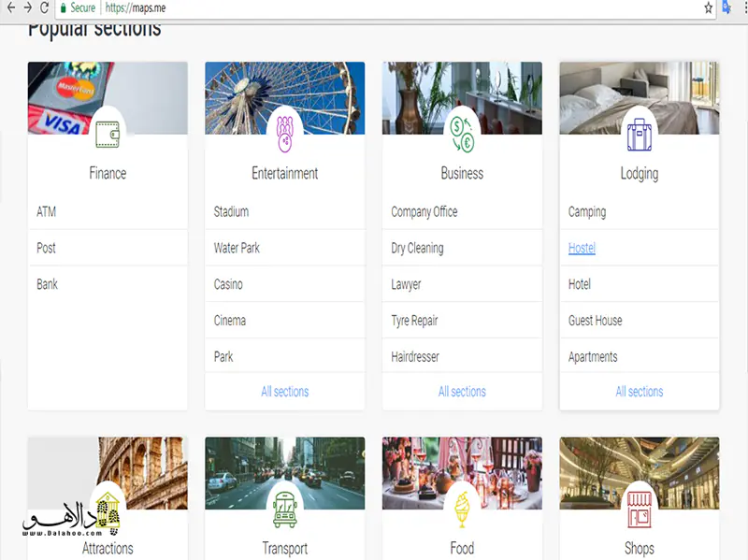Select ATM under Finance

click(46, 212)
